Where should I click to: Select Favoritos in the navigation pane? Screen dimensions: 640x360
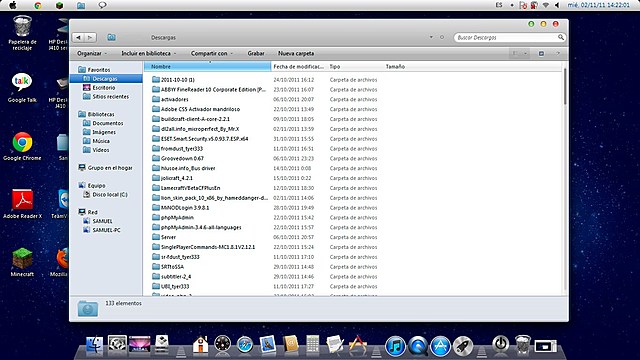point(98,70)
